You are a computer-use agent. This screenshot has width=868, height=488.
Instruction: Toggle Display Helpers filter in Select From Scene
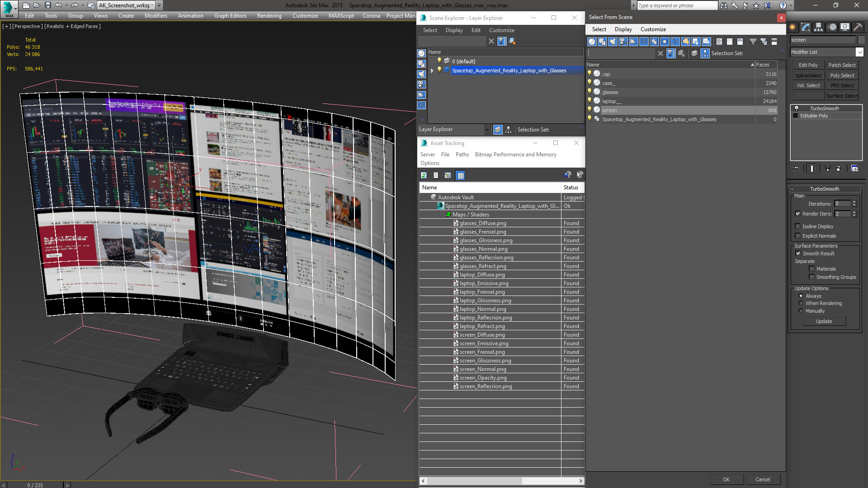(x=633, y=42)
